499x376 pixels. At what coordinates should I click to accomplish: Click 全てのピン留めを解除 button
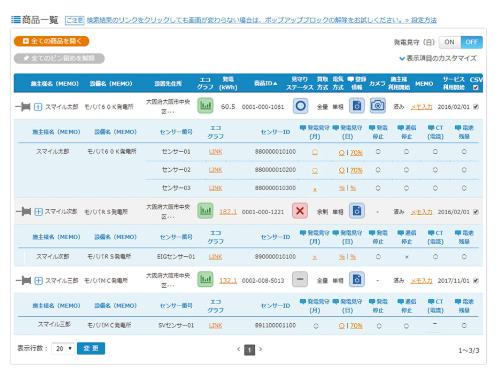pos(59,59)
